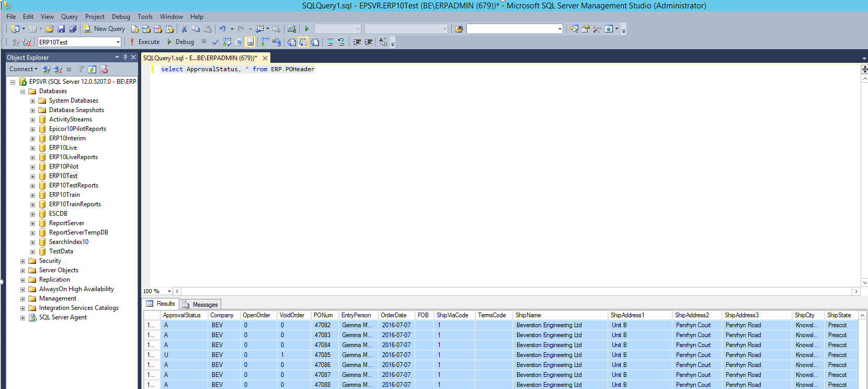
Task: Expand the Management folder
Action: (22, 299)
